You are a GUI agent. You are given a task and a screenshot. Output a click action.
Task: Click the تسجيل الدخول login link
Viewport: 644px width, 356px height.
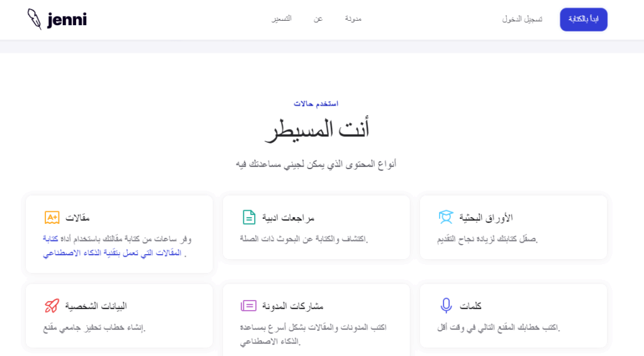tap(522, 19)
